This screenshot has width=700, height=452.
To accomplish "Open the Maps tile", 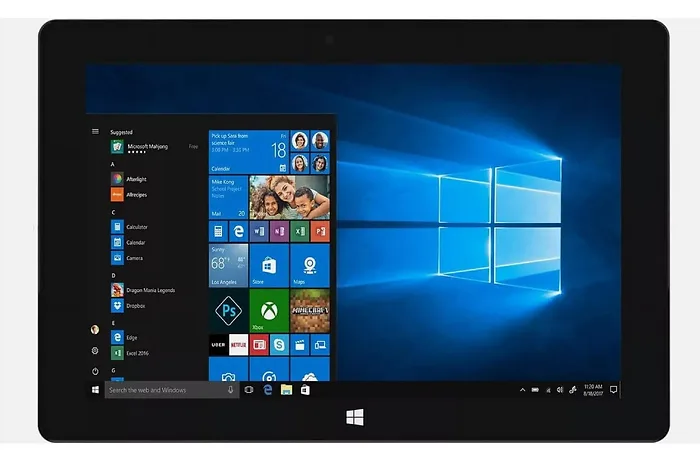I will pos(310,265).
